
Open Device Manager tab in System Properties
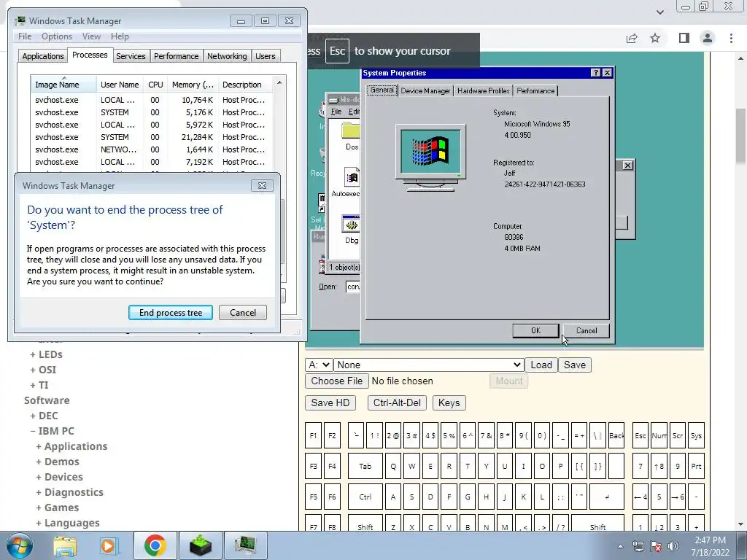[425, 90]
